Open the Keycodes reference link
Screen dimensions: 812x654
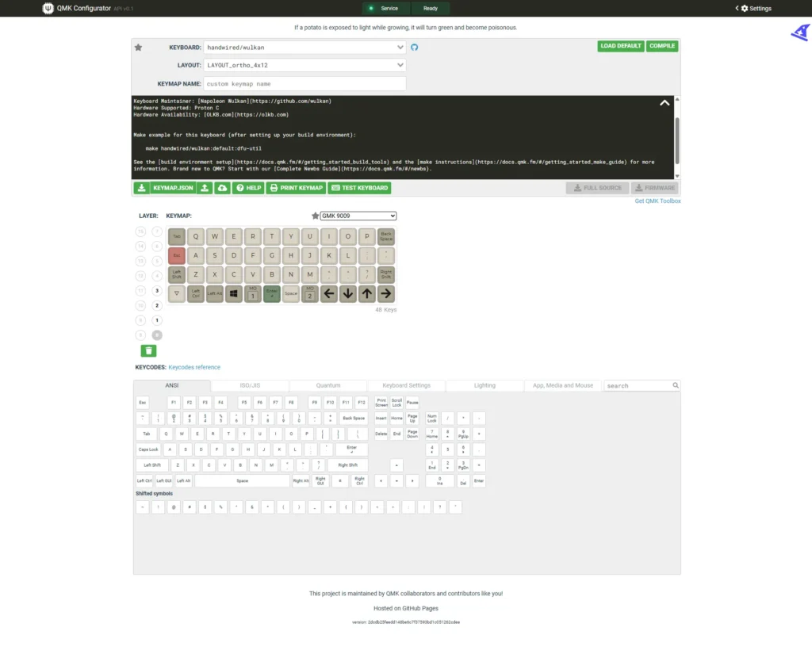click(x=194, y=367)
